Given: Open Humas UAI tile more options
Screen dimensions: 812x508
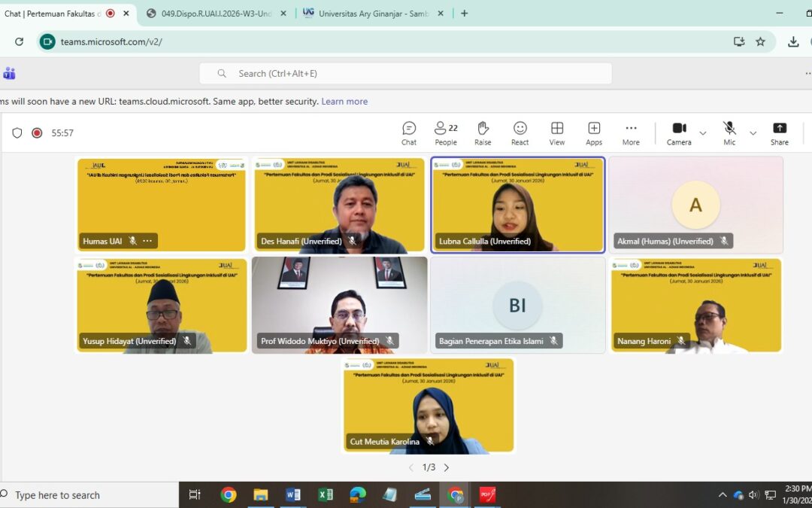Looking at the screenshot, I should (147, 241).
